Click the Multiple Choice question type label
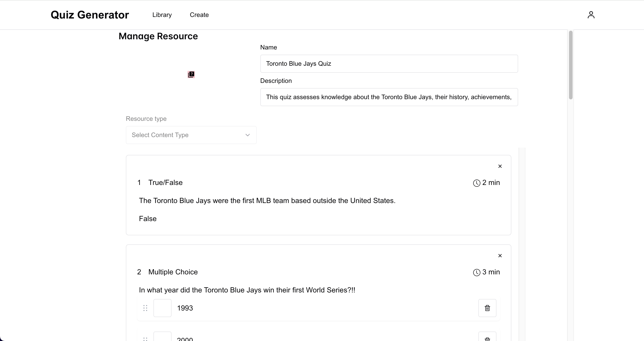 (x=173, y=272)
